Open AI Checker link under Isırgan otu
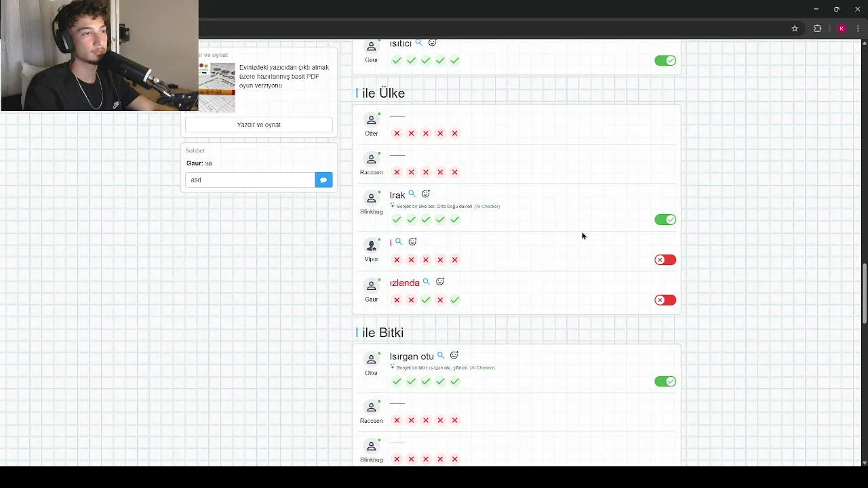 tap(482, 367)
